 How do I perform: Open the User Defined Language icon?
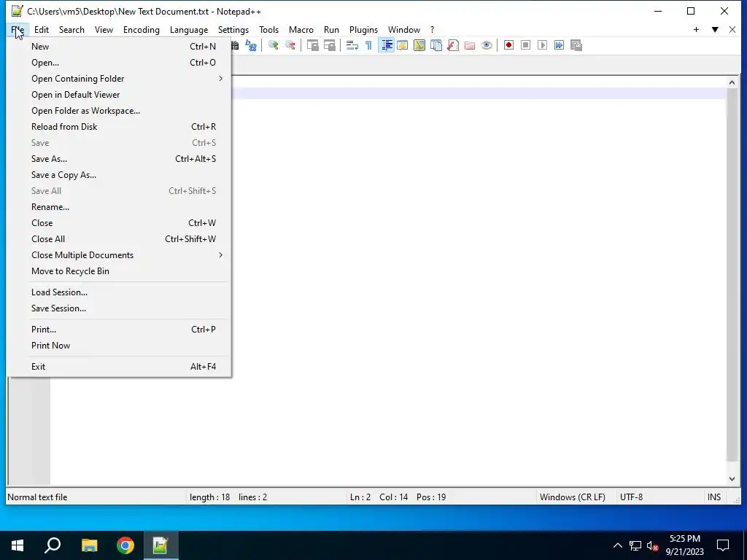pos(403,45)
